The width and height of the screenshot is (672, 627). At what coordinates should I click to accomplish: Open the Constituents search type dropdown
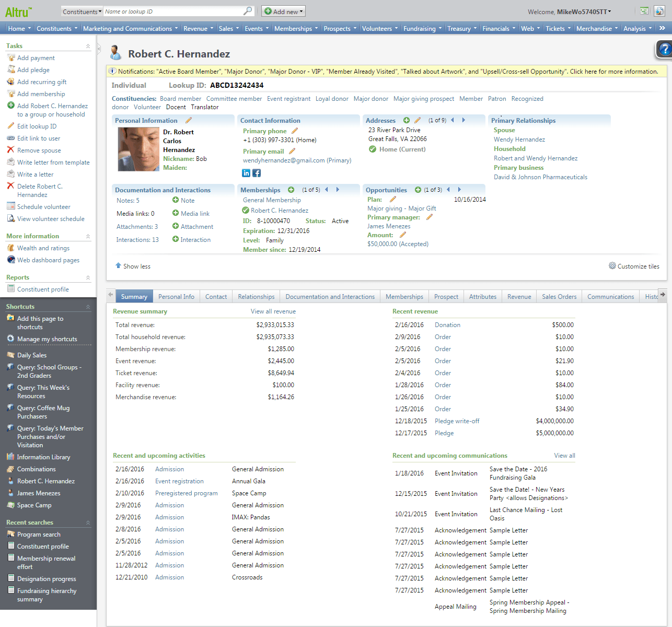(x=82, y=11)
